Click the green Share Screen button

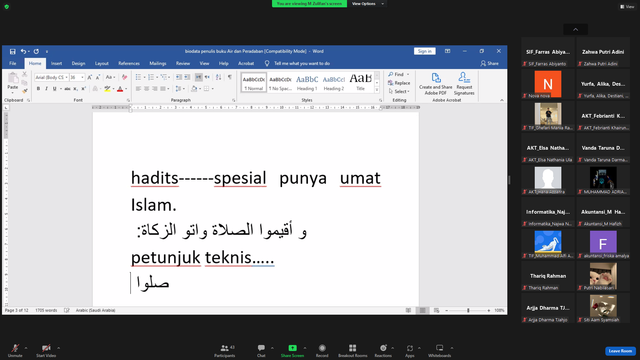292,350
